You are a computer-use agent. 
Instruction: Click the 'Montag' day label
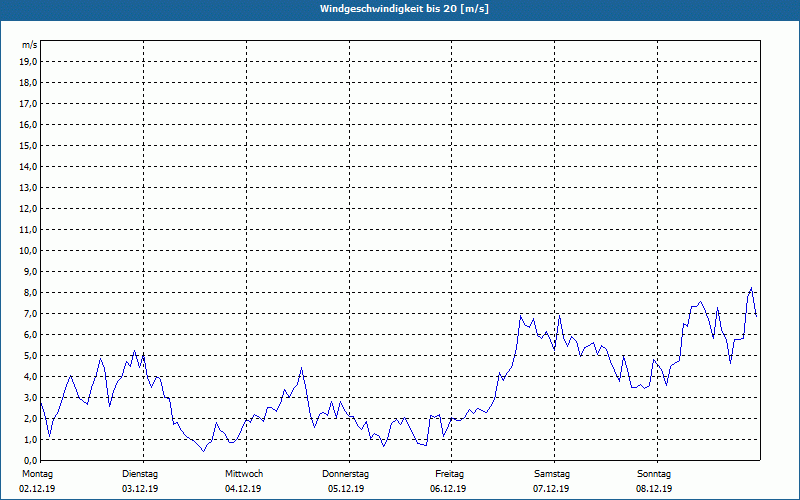[37, 474]
